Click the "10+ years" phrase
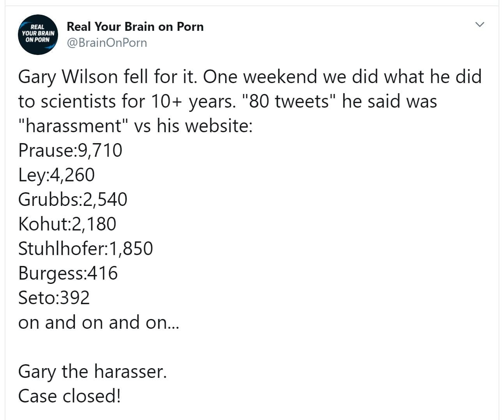The height and width of the screenshot is (420, 504). [193, 101]
